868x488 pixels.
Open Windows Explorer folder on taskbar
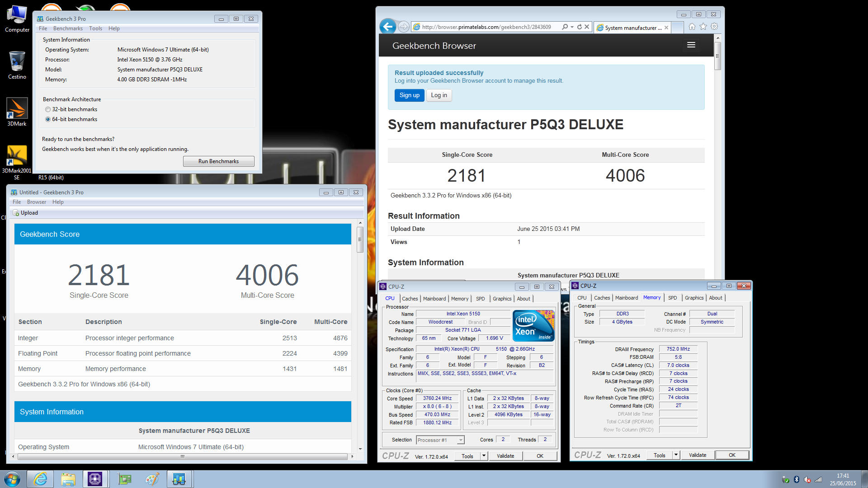click(68, 479)
